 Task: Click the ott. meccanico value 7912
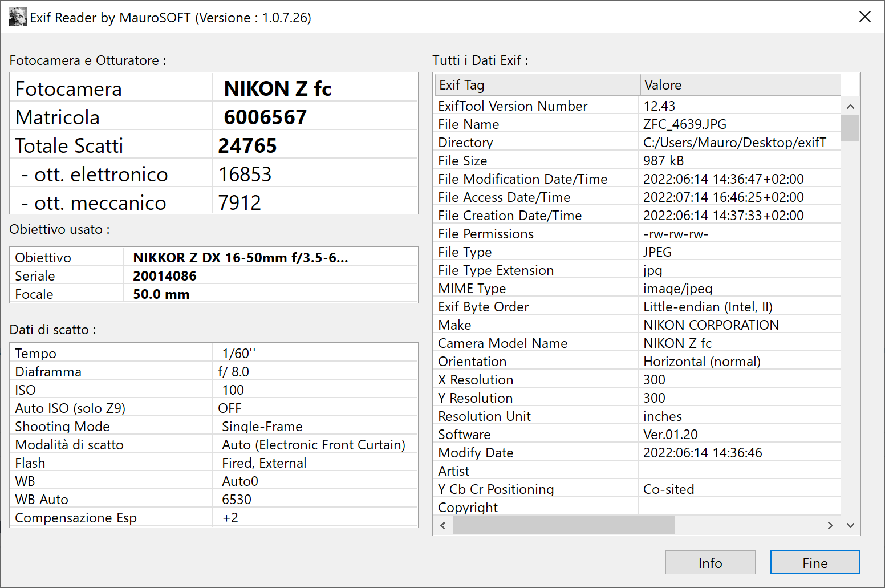[x=239, y=202]
